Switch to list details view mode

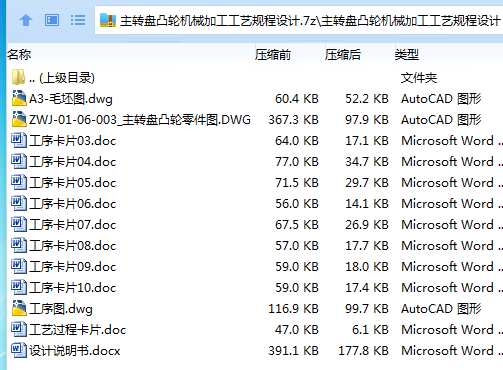tap(78, 20)
